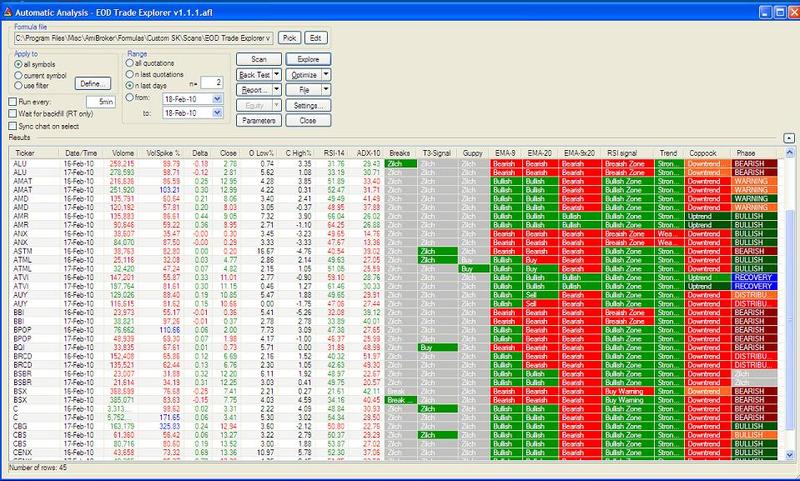This screenshot has width=800, height=481.
Task: Sort by Guppy column header
Action: coord(473,153)
